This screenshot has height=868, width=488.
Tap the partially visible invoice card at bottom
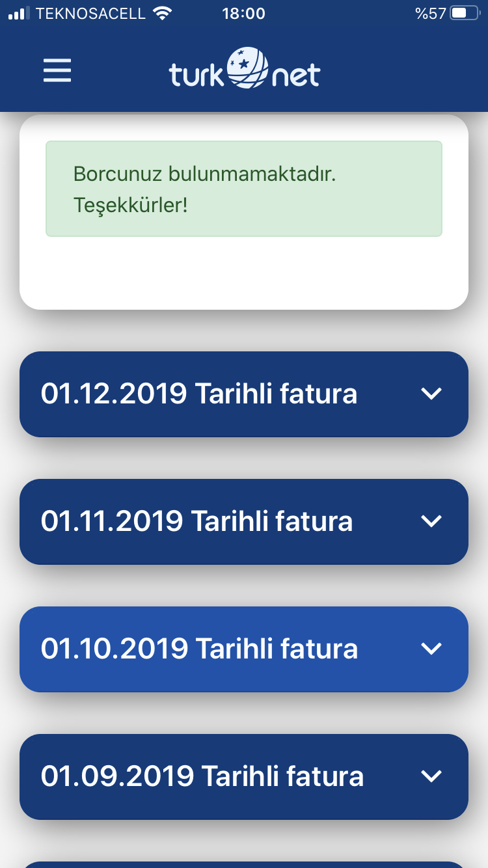[x=244, y=865]
